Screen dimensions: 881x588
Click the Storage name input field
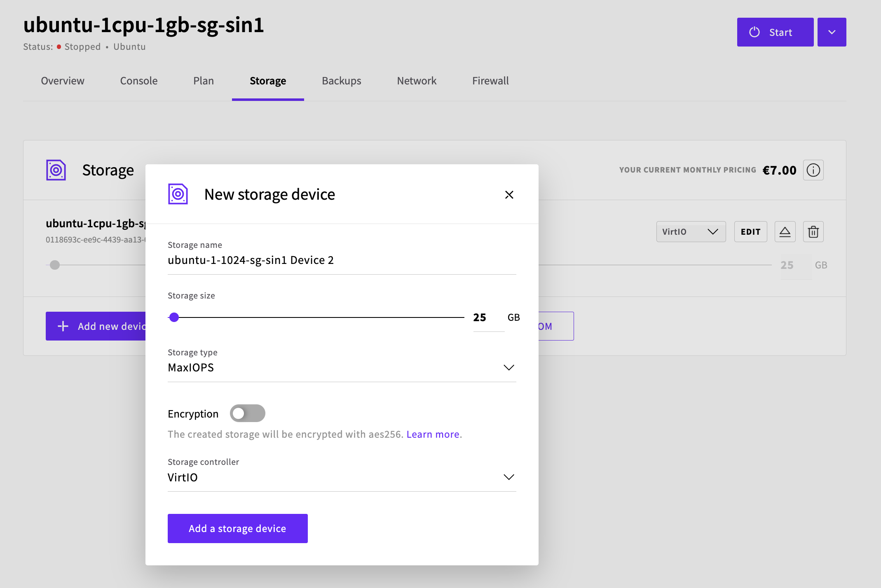(x=342, y=260)
